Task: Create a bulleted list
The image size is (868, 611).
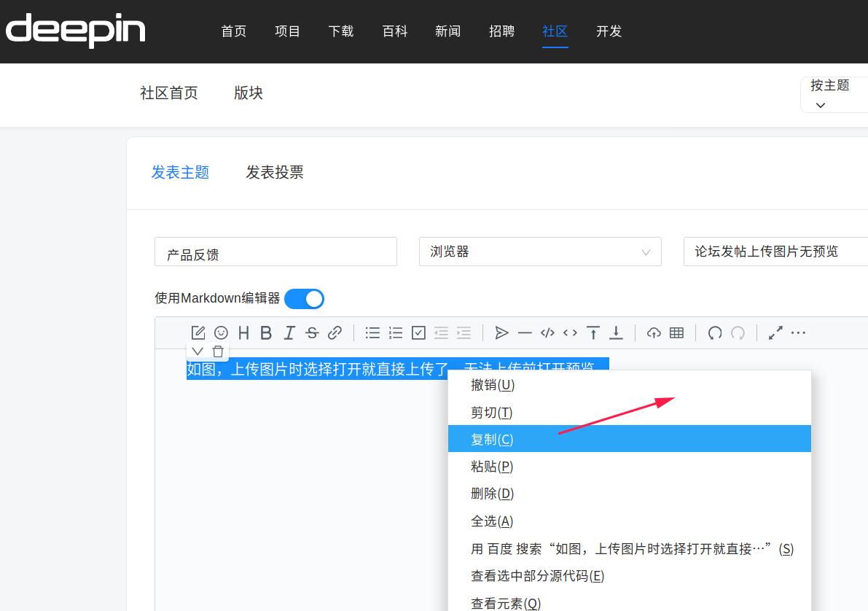Action: tap(372, 332)
